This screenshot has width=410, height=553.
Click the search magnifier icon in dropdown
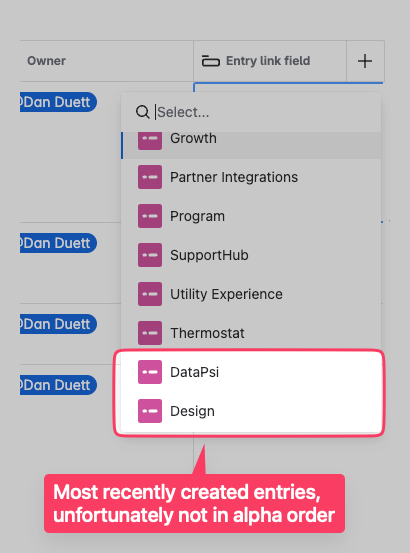(x=142, y=112)
